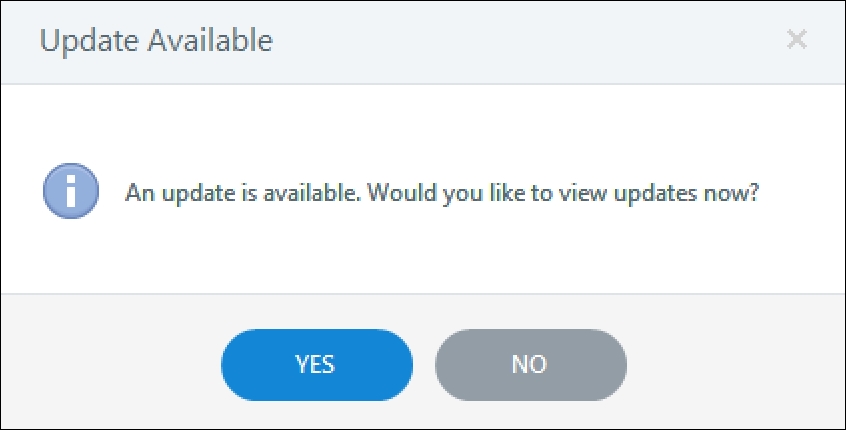
Task: Accept the update prompt via YES
Action: tap(317, 365)
